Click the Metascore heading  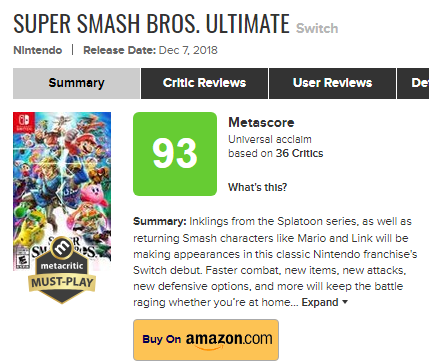(261, 122)
